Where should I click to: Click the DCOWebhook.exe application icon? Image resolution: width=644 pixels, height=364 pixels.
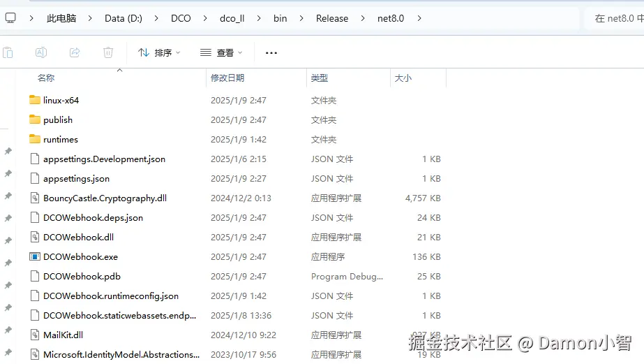point(35,256)
